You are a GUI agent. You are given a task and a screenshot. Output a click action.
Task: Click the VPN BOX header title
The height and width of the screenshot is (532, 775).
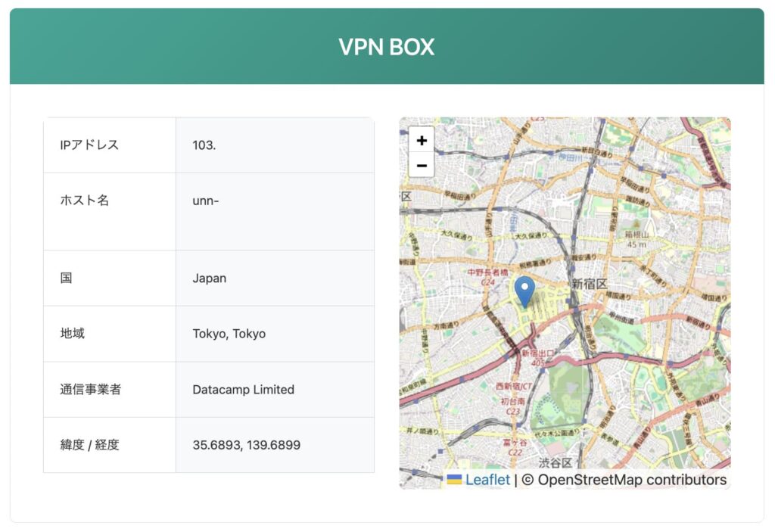point(387,47)
